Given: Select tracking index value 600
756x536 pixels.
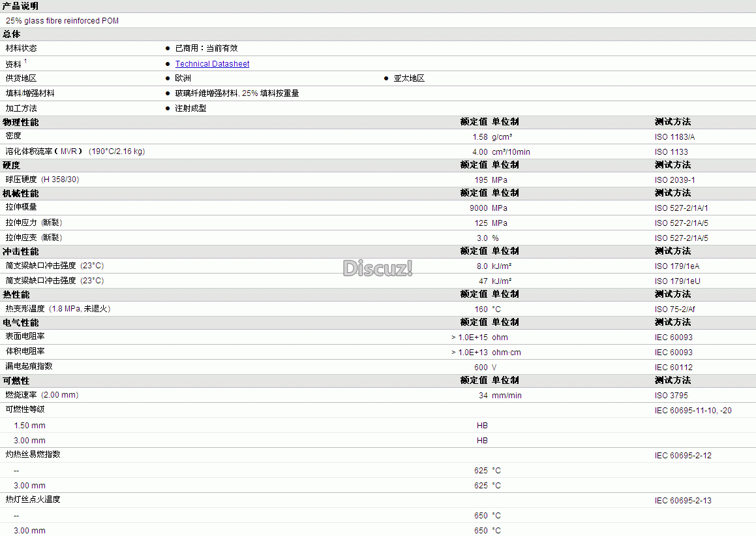Looking at the screenshot, I should 481,367.
